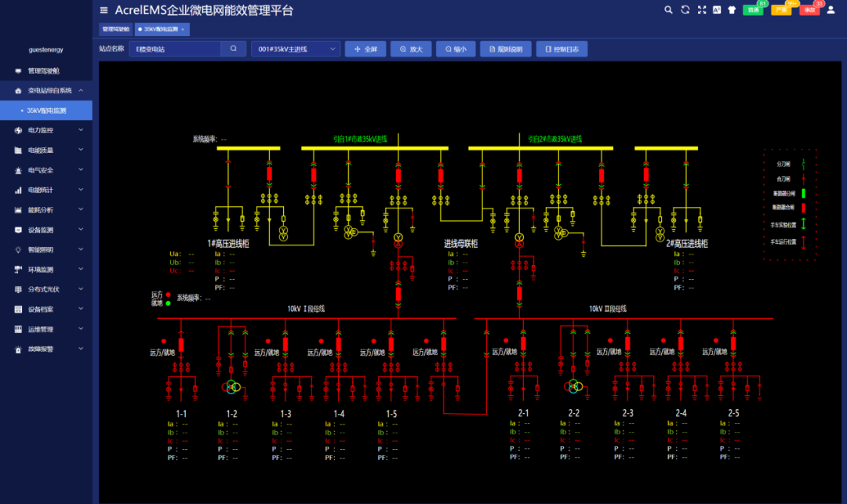847x504 pixels.
Task: Click the A² translation icon in the header
Action: (717, 9)
